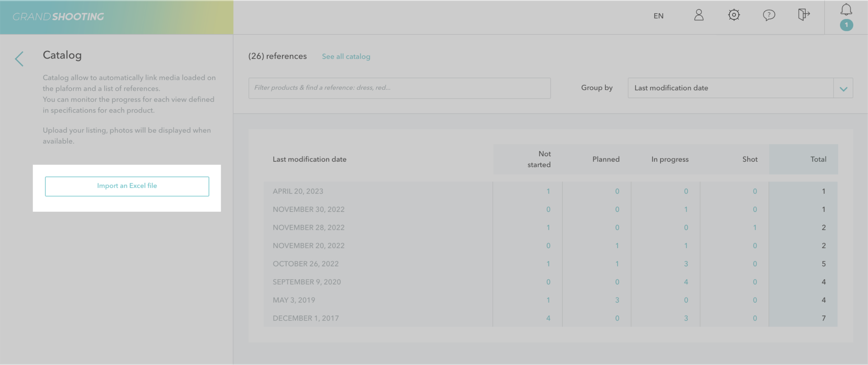
Task: Open the help chat bubble icon
Action: 769,15
